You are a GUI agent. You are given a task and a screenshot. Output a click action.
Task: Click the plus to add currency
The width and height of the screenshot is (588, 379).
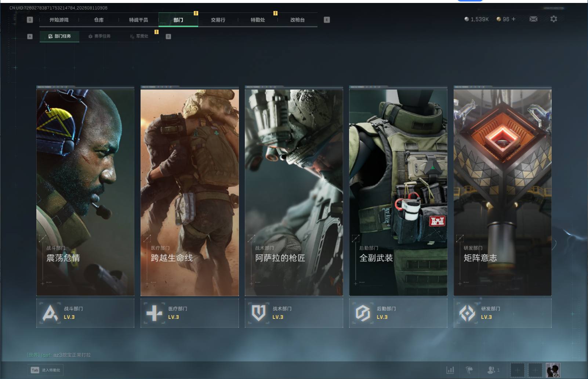coord(513,19)
